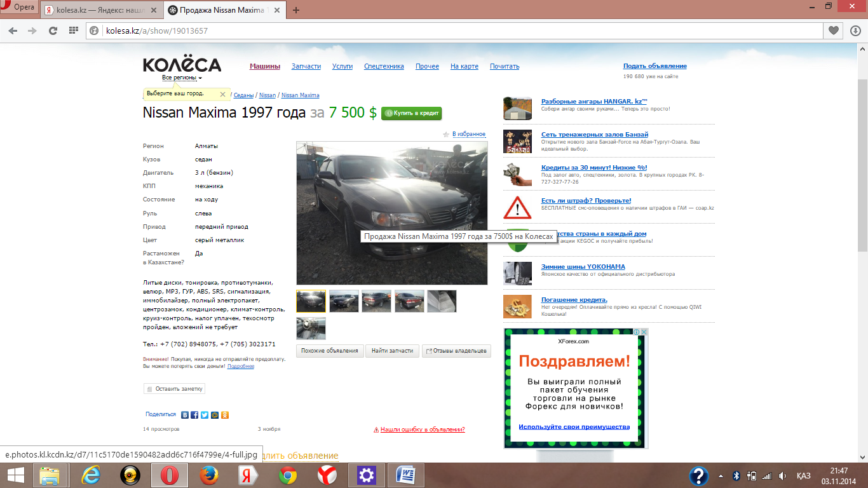Add listing to favorites 'В избранное'
The width and height of the screenshot is (868, 488).
coord(468,134)
